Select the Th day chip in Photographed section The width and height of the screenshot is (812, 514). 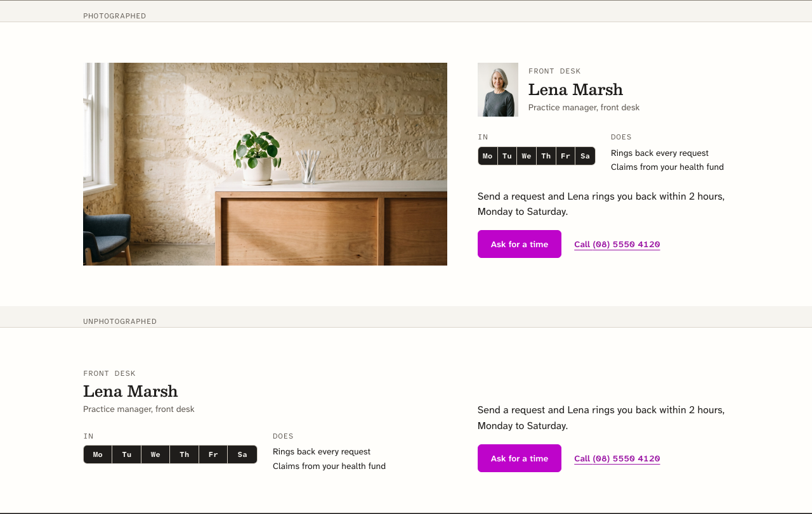pos(546,156)
